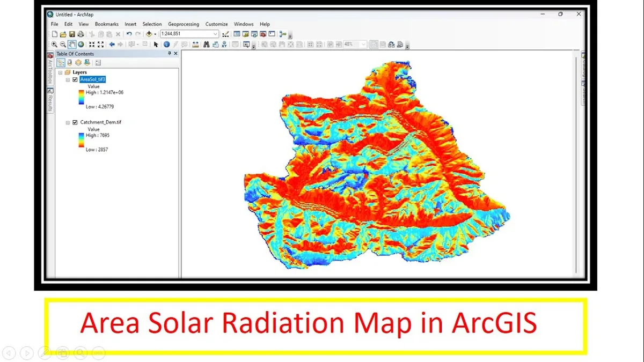The height and width of the screenshot is (362, 644).
Task: Open the Selection menu
Action: tap(152, 24)
